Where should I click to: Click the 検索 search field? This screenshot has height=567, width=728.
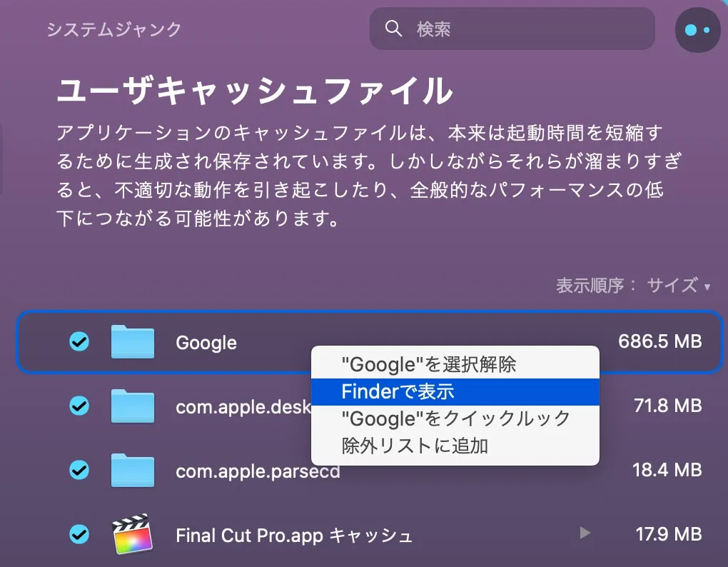[x=512, y=29]
